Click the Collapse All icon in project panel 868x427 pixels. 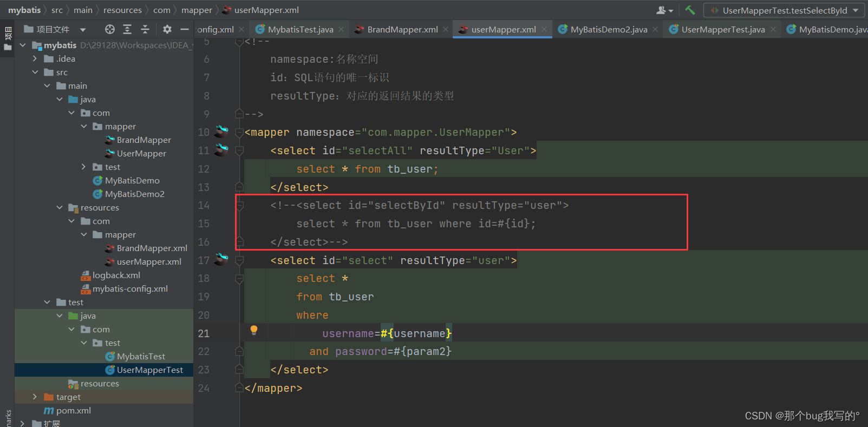tap(145, 29)
